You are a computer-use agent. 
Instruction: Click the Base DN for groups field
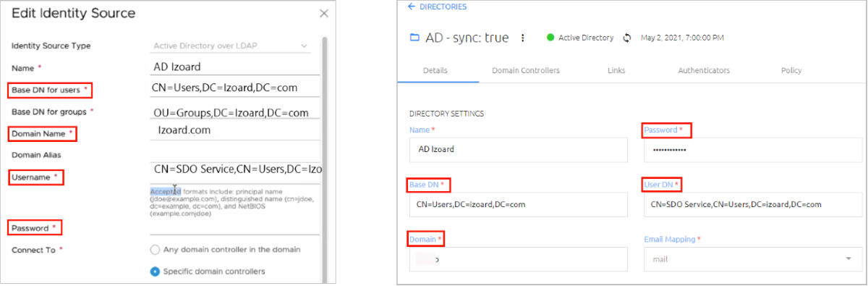click(235, 112)
